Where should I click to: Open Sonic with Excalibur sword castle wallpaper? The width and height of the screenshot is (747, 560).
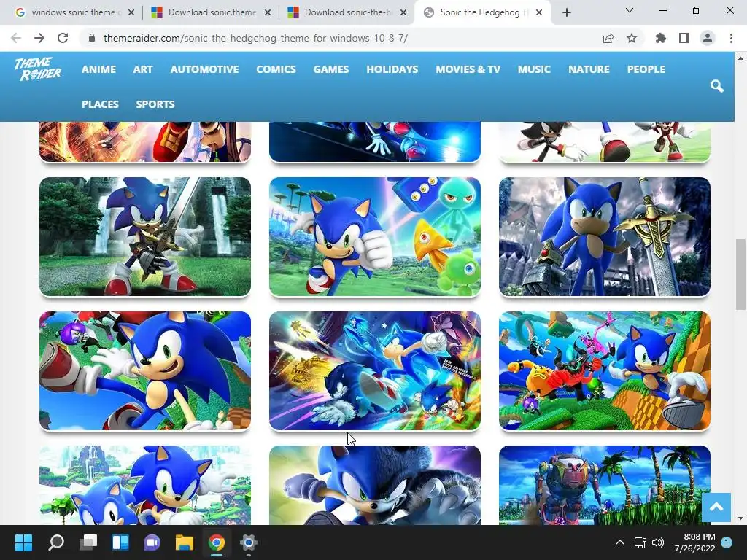click(x=605, y=237)
